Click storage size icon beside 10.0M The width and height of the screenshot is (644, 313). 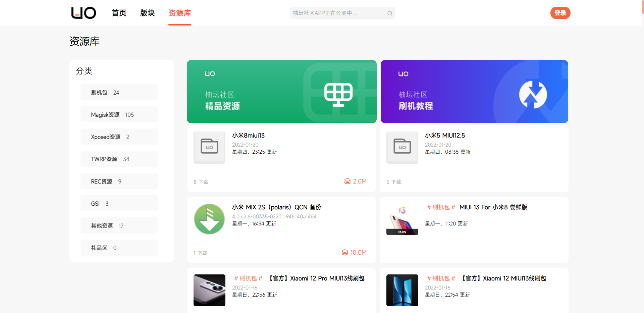pos(345,253)
